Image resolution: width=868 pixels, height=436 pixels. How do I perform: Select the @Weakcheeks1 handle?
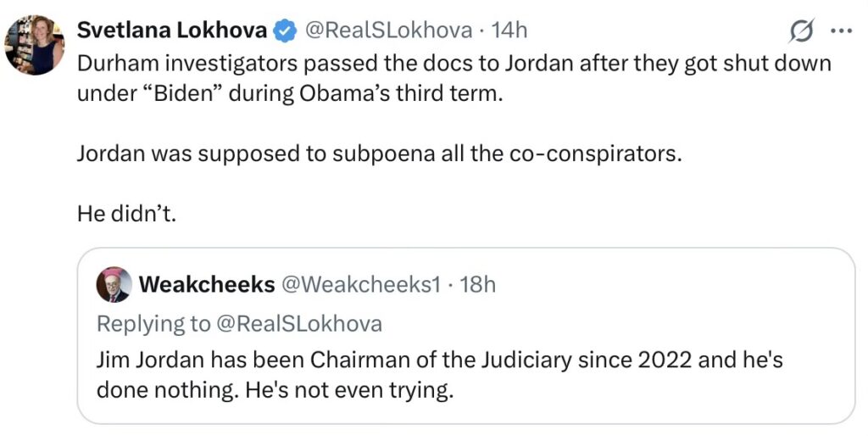click(x=361, y=285)
